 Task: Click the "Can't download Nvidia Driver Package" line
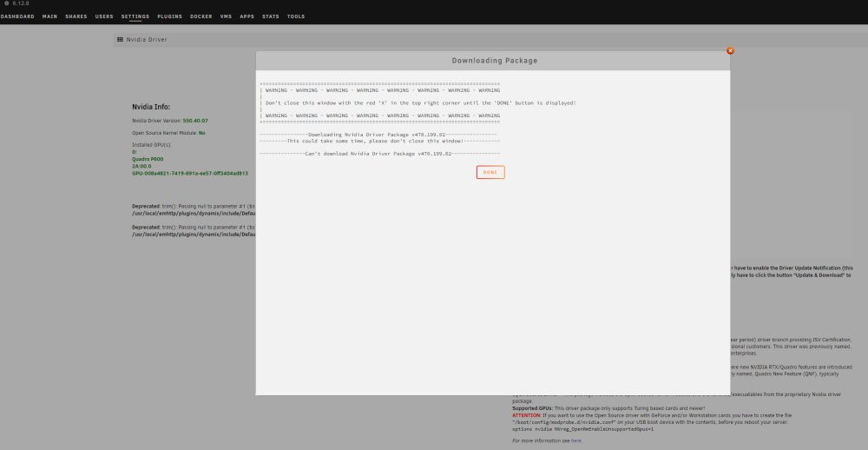(x=380, y=154)
